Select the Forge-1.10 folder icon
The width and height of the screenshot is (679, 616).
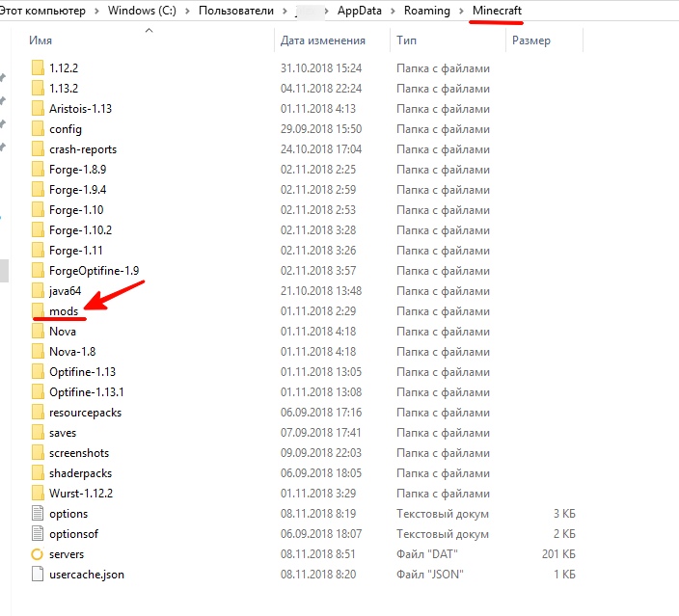click(x=38, y=210)
